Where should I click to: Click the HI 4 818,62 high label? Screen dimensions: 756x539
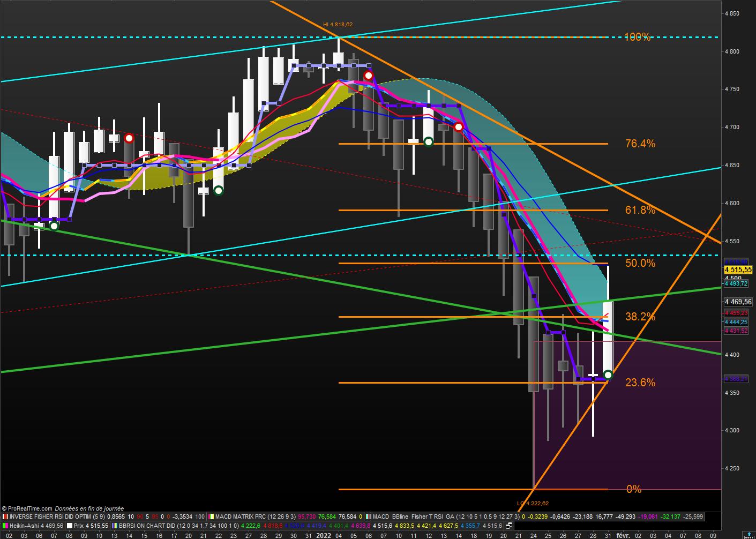[x=338, y=25]
